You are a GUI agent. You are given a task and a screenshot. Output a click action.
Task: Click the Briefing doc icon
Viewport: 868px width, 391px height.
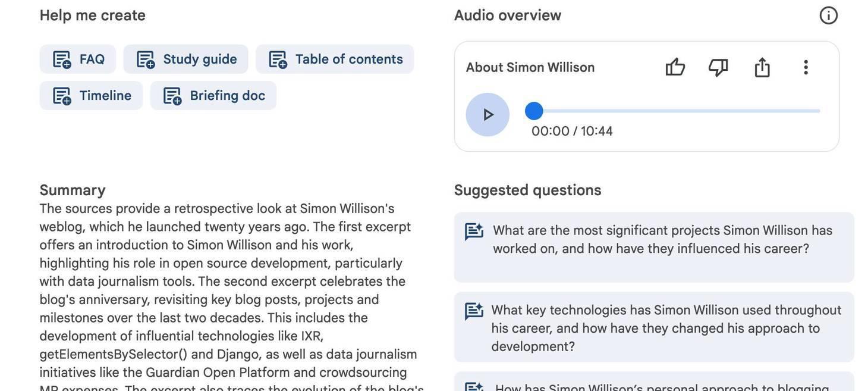point(172,94)
